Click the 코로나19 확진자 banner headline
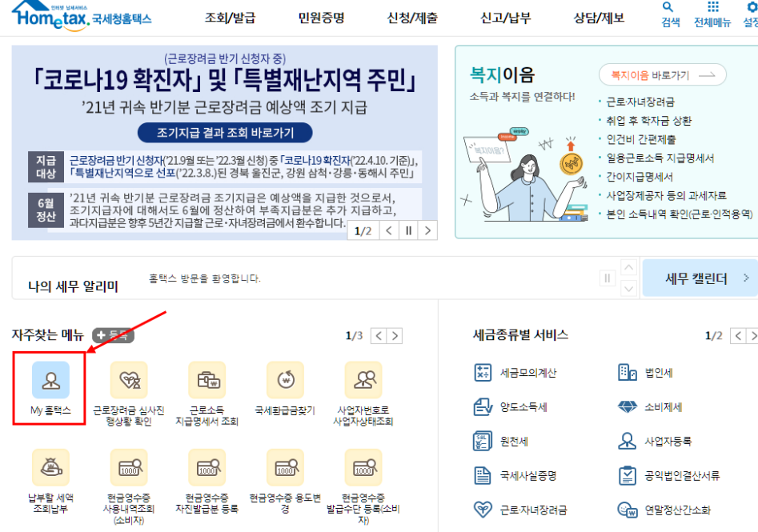 coord(225,80)
